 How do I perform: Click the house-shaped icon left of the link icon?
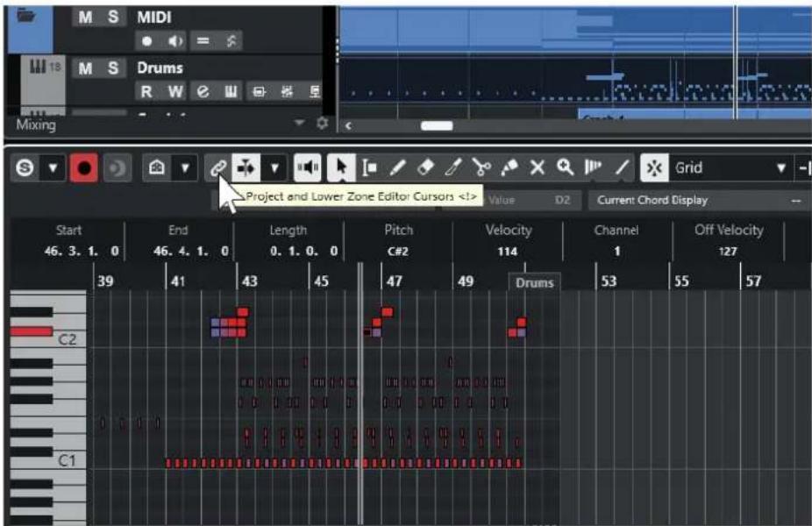point(156,167)
